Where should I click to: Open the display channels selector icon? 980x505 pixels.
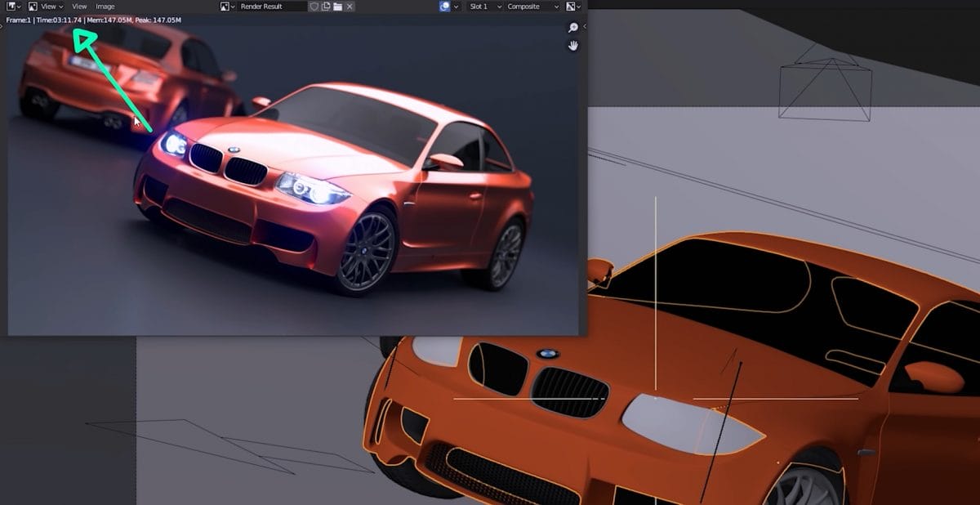tap(572, 7)
